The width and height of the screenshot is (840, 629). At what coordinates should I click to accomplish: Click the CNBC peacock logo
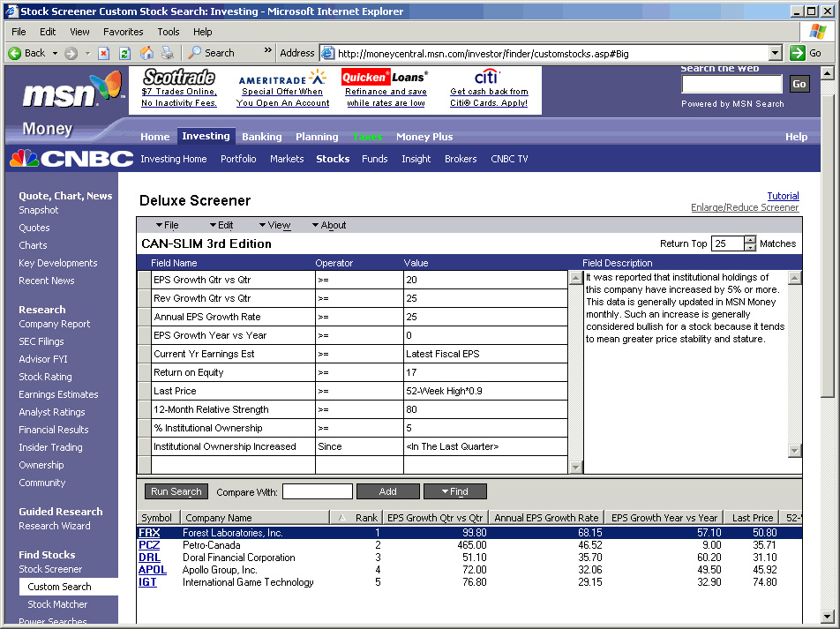24,159
